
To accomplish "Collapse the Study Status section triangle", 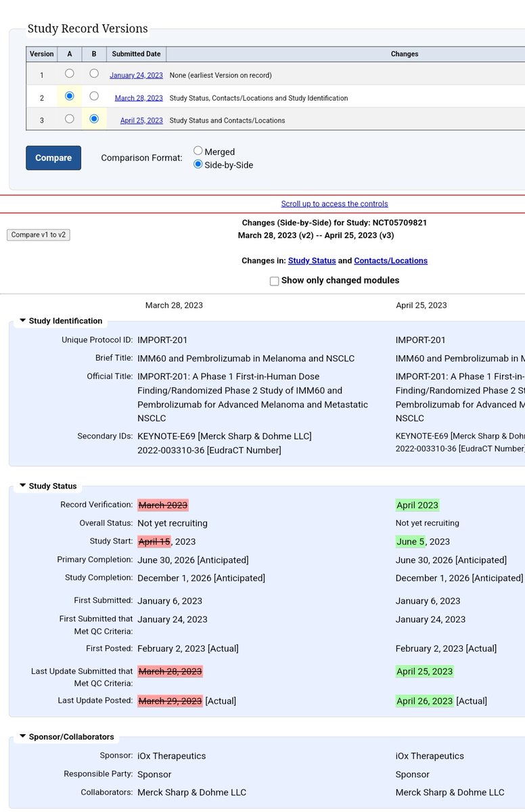I will [x=22, y=486].
